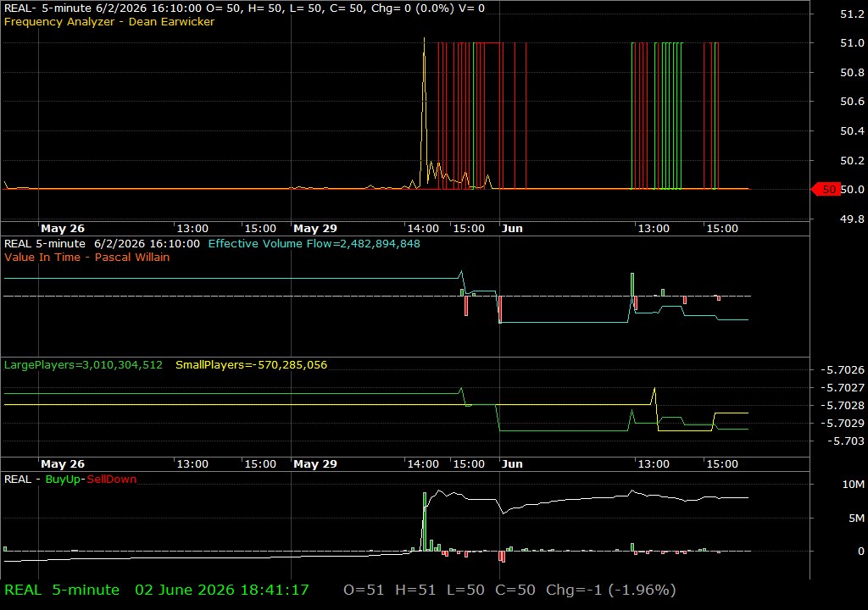The image size is (868, 610).
Task: Click '14:00' on top time axis
Action: 423,229
